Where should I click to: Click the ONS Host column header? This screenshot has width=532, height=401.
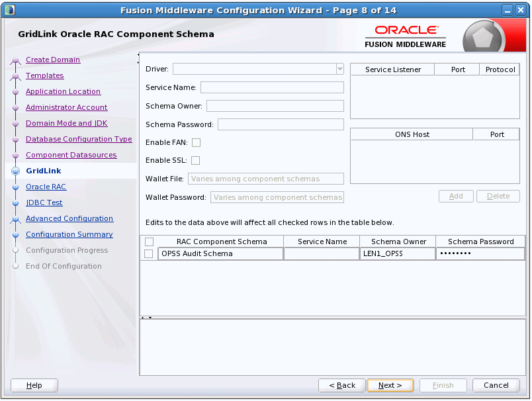[412, 134]
